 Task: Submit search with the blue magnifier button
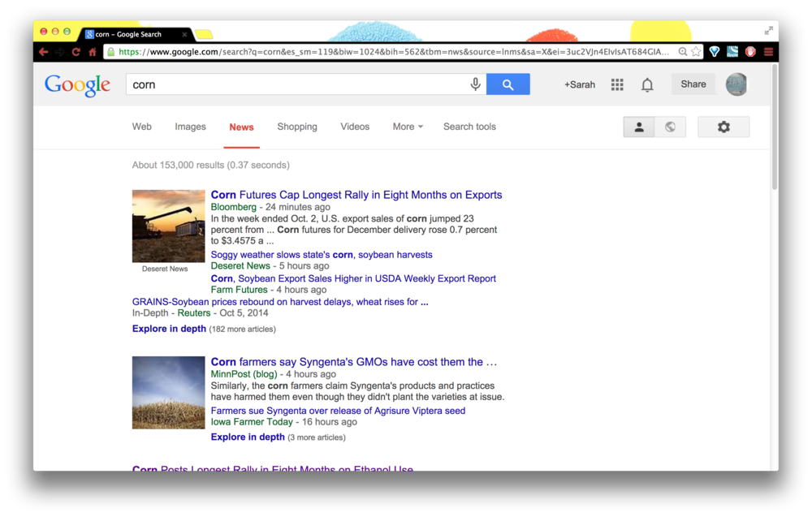point(508,84)
